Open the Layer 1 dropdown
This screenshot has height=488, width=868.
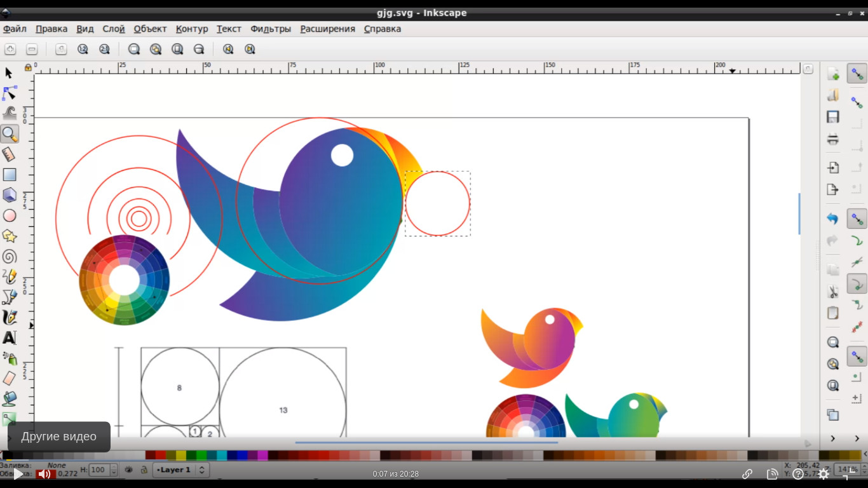tap(182, 470)
